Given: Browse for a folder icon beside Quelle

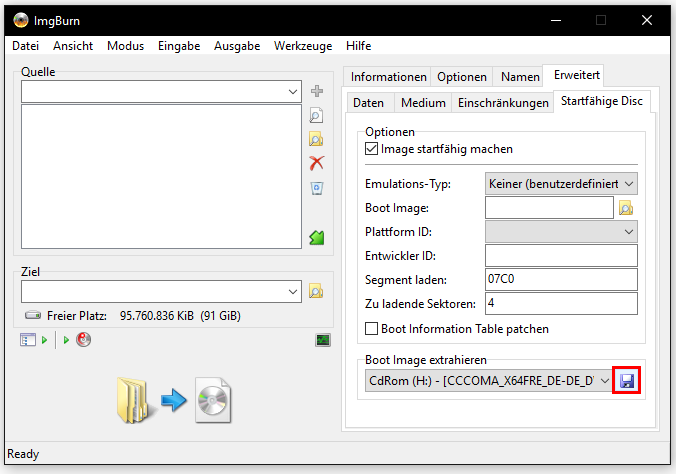Looking at the screenshot, I should coord(316,139).
